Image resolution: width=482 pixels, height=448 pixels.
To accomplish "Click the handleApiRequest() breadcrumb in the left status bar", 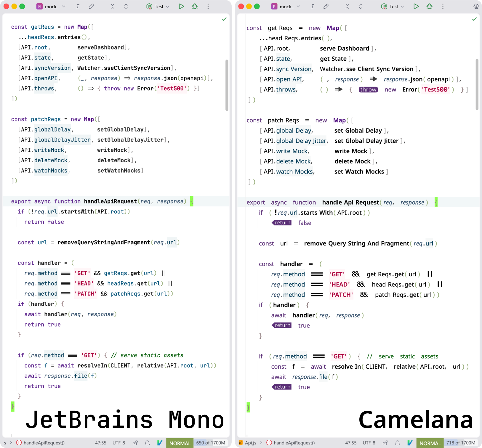I will click(44, 443).
